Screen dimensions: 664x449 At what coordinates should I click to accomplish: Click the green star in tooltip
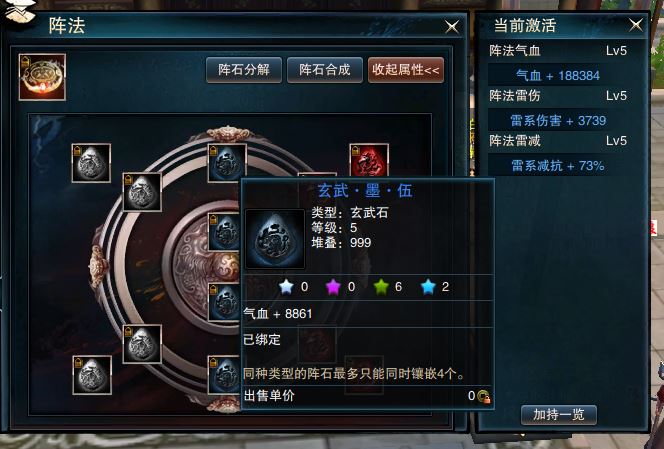tap(381, 287)
